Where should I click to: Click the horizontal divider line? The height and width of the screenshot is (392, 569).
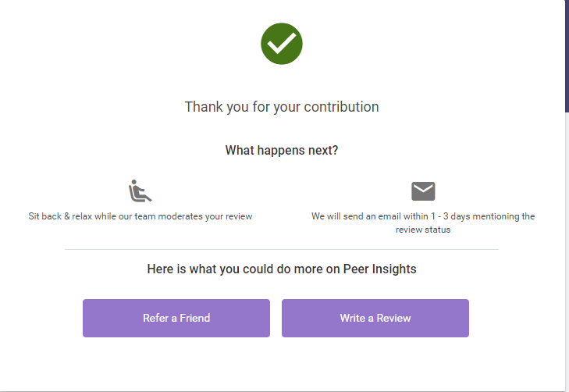tap(282, 250)
